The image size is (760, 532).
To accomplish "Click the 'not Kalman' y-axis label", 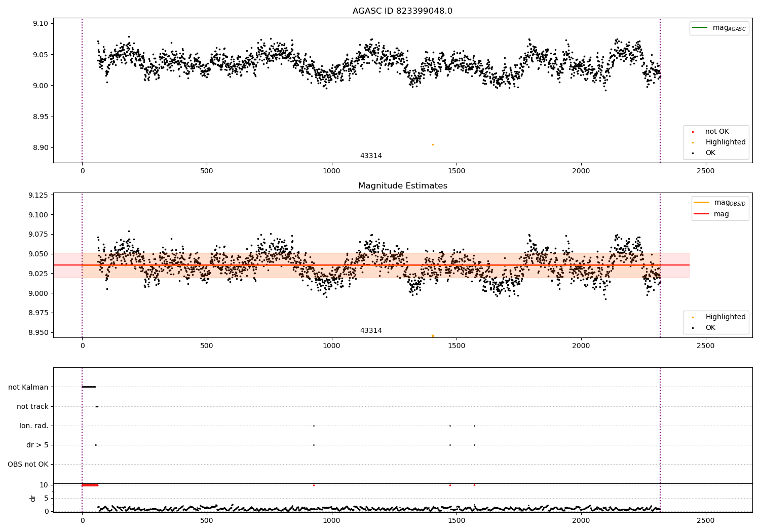I will tap(28, 388).
